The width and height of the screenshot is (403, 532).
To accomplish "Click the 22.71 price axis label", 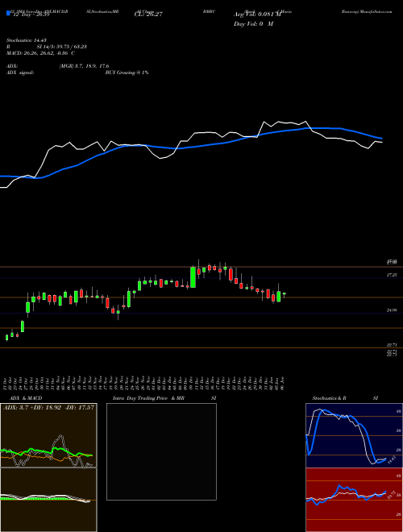I will (392, 345).
